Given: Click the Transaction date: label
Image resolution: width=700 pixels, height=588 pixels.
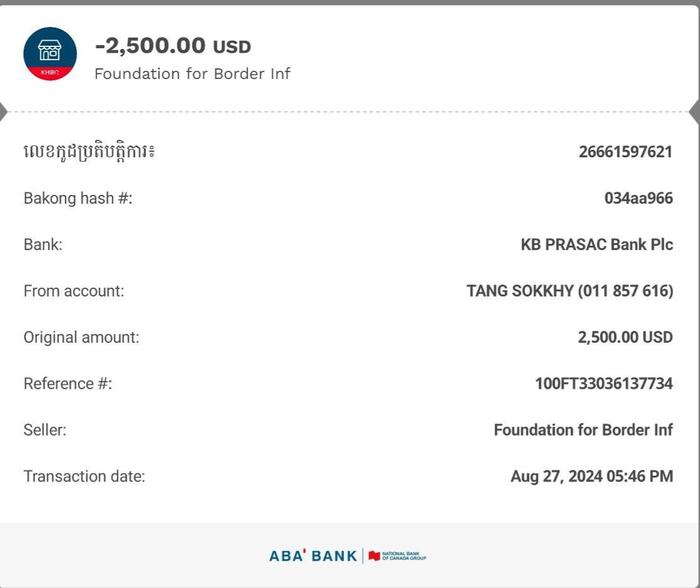Looking at the screenshot, I should click(x=84, y=476).
